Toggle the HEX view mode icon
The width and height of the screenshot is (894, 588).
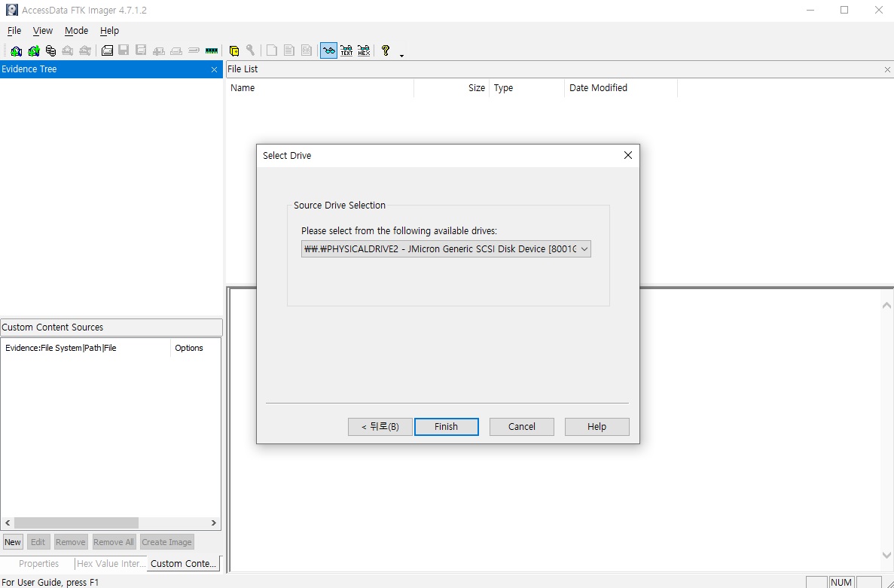tap(364, 50)
